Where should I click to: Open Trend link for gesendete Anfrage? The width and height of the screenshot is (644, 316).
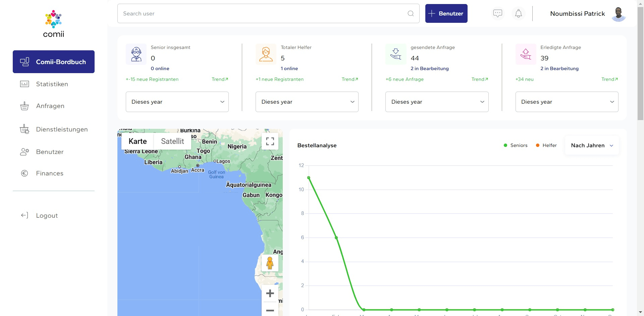point(480,79)
